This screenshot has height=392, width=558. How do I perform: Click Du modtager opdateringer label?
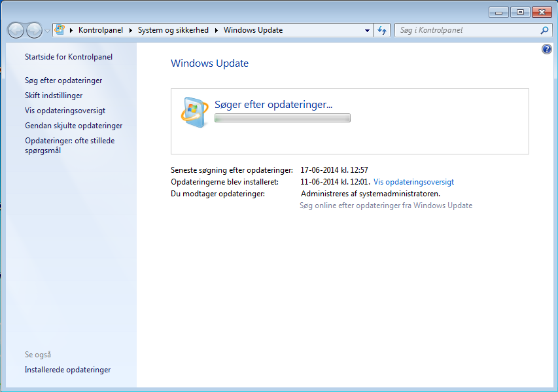218,194
